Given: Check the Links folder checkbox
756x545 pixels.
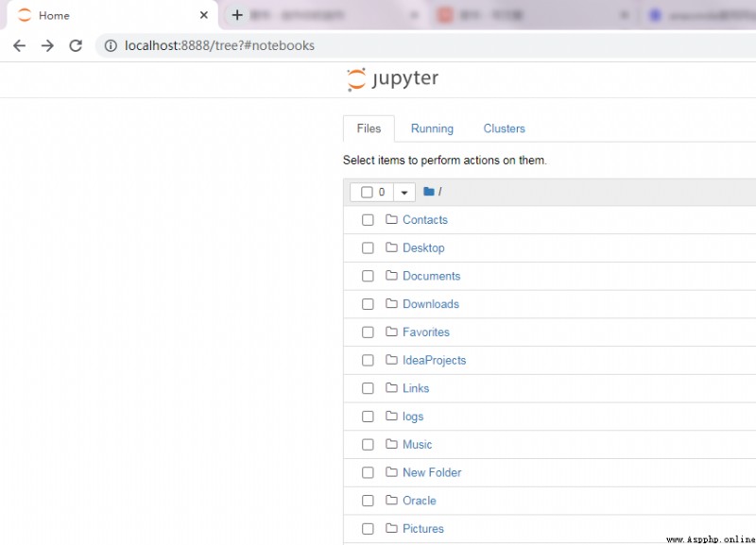Looking at the screenshot, I should [368, 388].
